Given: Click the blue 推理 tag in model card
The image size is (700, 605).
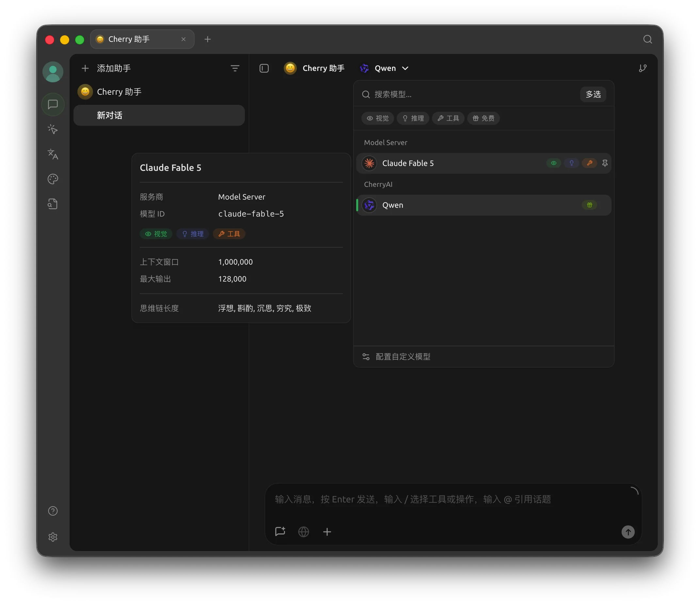Looking at the screenshot, I should pos(193,234).
